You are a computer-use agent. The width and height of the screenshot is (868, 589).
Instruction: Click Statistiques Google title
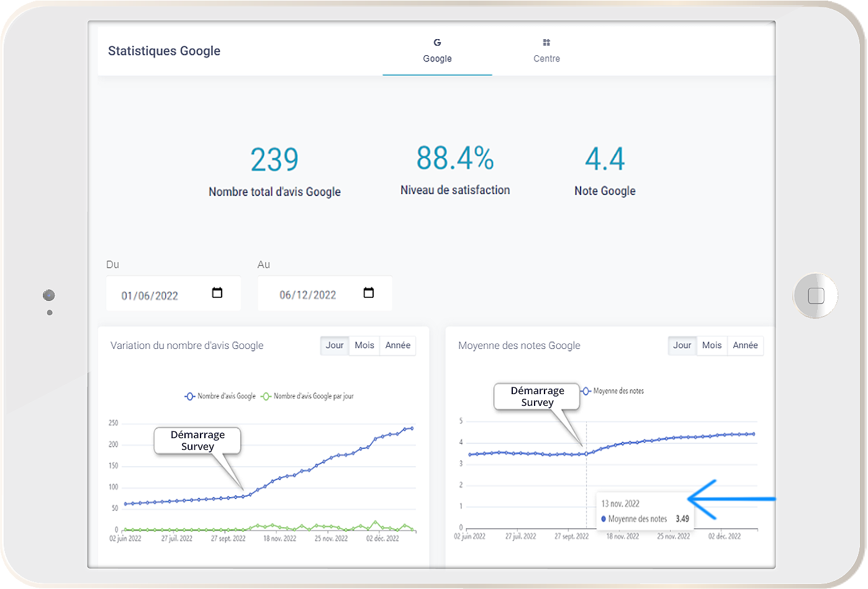coord(164,51)
